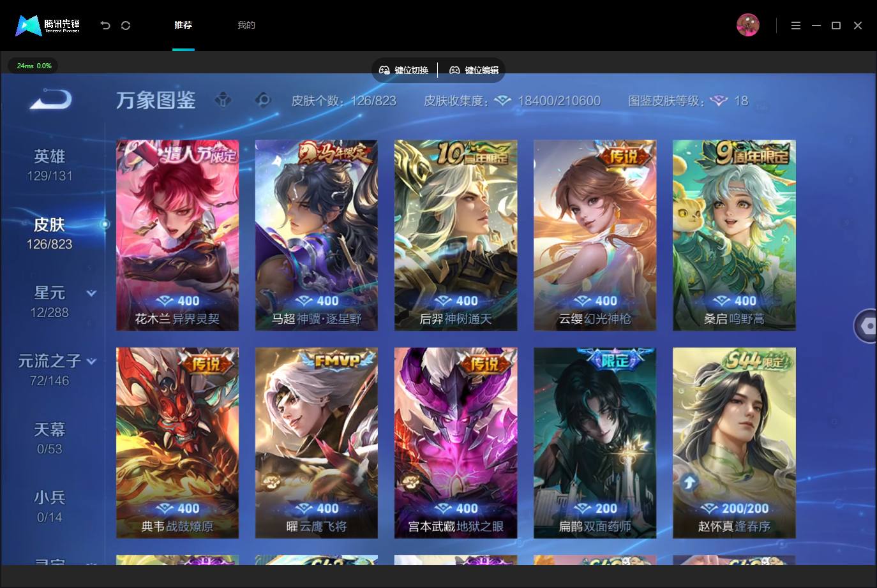Go back with the undo arrow icon

tap(105, 26)
